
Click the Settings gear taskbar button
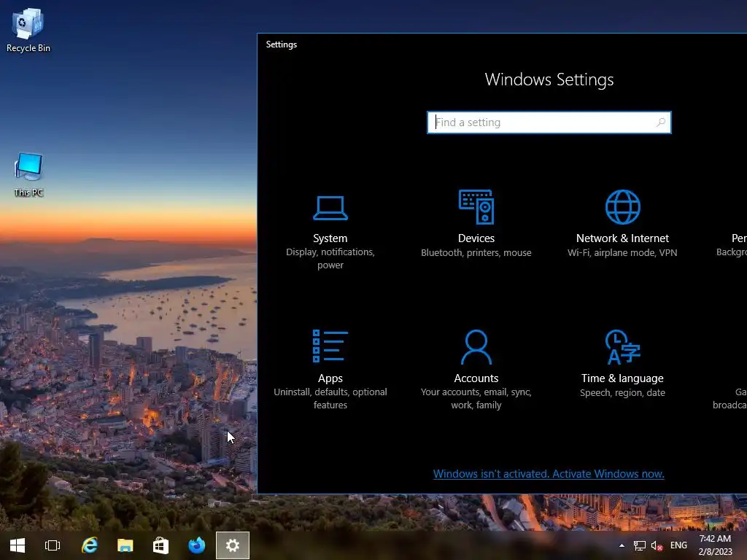tap(233, 545)
